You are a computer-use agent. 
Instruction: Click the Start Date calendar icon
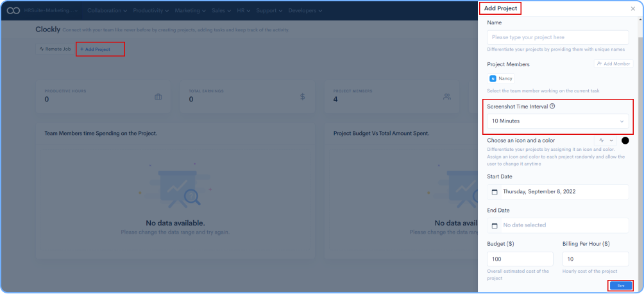(x=494, y=192)
